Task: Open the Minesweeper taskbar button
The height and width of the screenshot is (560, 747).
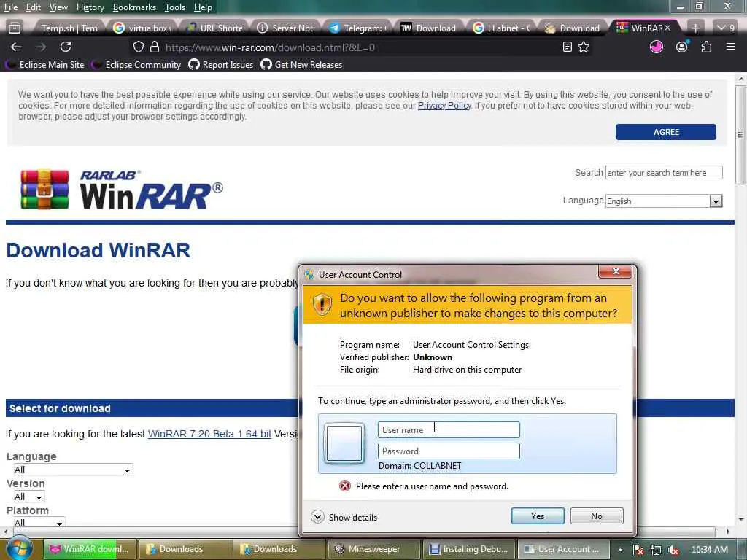Action: point(373,549)
